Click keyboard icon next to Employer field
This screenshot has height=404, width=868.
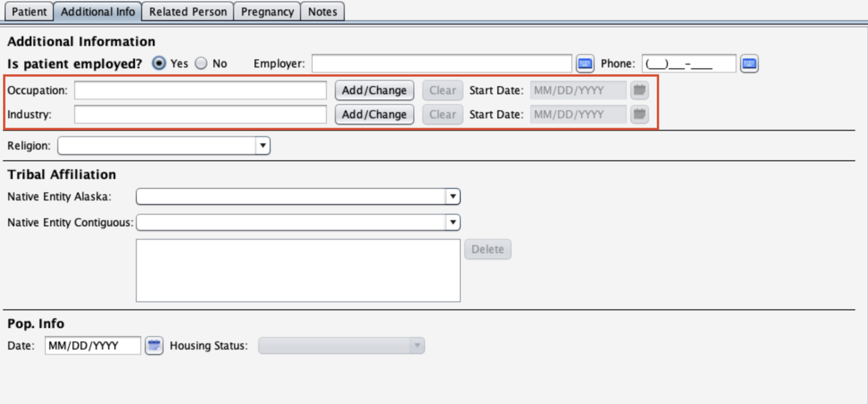tap(585, 64)
